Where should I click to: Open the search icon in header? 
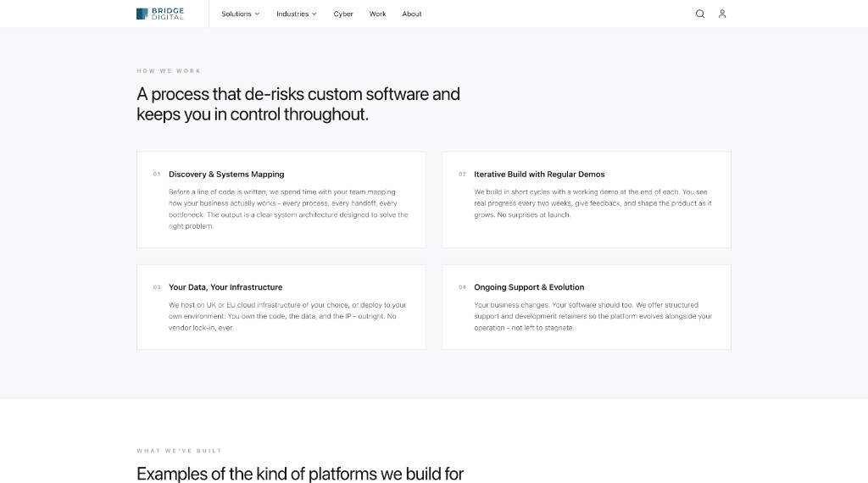click(699, 14)
